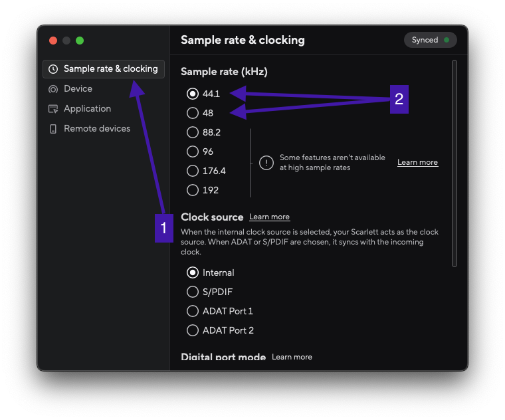Select the 48 kHz sample rate
Image resolution: width=505 pixels, height=420 pixels.
coord(193,113)
